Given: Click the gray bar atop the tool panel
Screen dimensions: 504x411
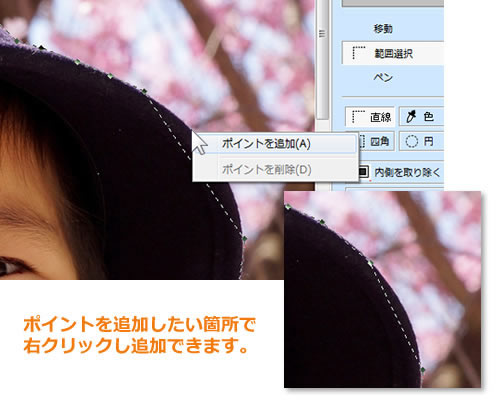Looking at the screenshot, I should [393, 3].
